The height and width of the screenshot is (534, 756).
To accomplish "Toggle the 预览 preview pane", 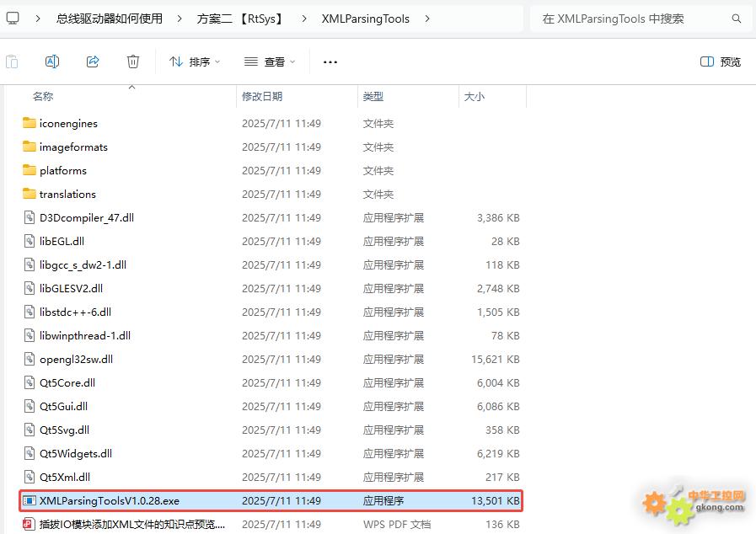I will click(721, 61).
